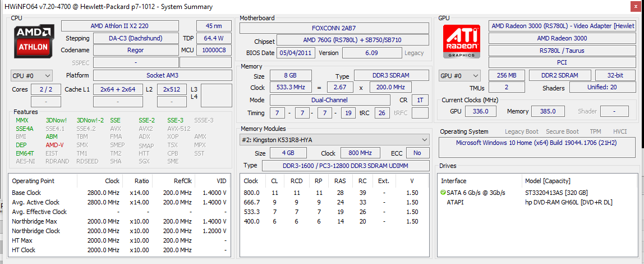Click the HT Clock row

point(119,250)
